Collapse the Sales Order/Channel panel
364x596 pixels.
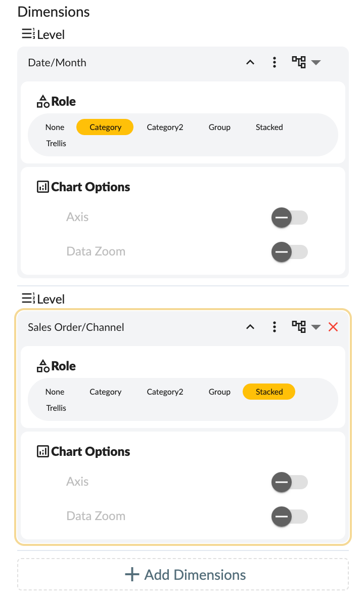tap(250, 327)
